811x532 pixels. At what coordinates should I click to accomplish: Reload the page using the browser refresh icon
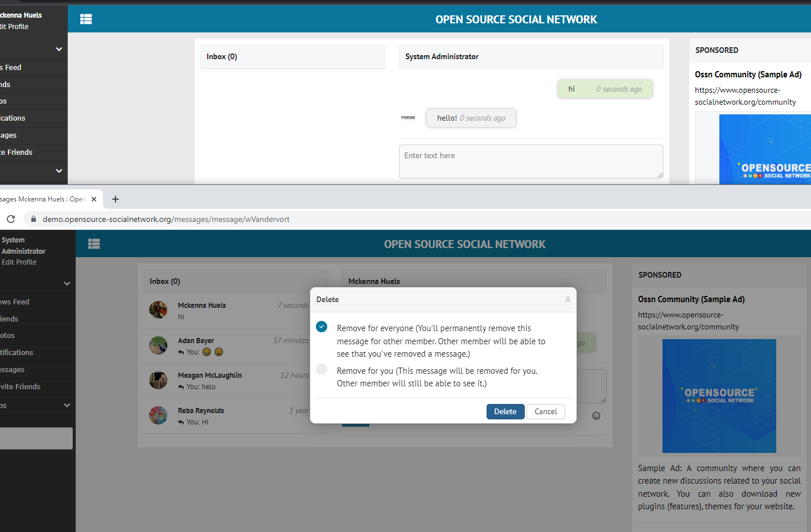point(10,218)
